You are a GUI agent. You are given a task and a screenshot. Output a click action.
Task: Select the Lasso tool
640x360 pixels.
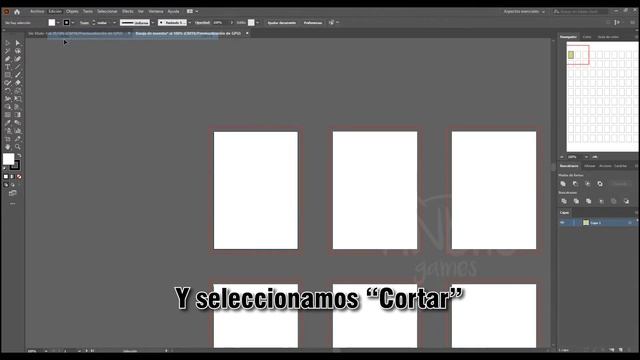18,51
